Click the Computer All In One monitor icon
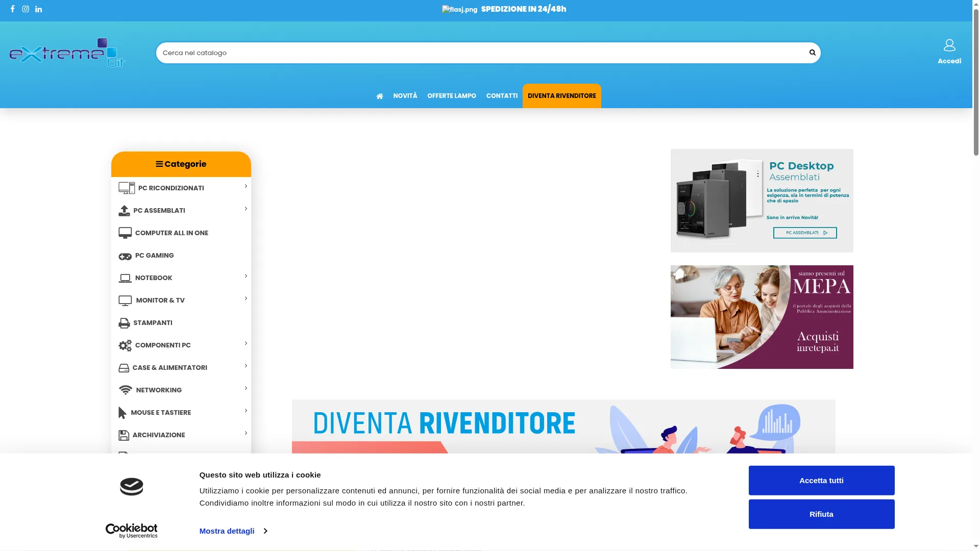Viewport: 980px width, 551px height. (x=125, y=233)
